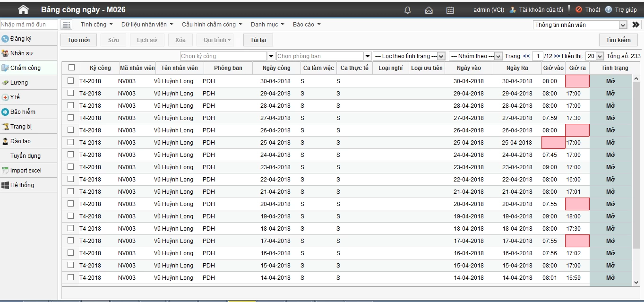Open Lọc theo tình trạng dropdown

point(409,56)
